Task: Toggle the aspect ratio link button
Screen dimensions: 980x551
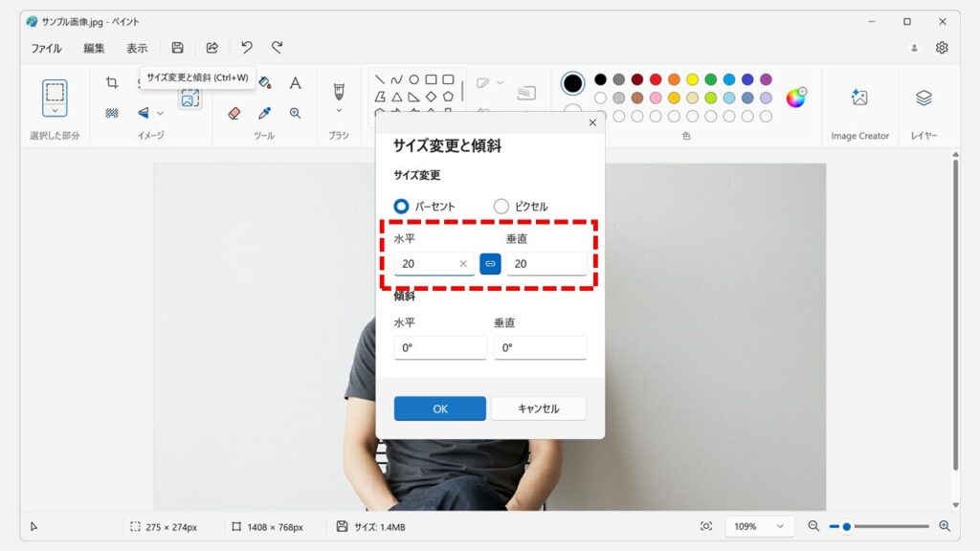Action: (490, 264)
